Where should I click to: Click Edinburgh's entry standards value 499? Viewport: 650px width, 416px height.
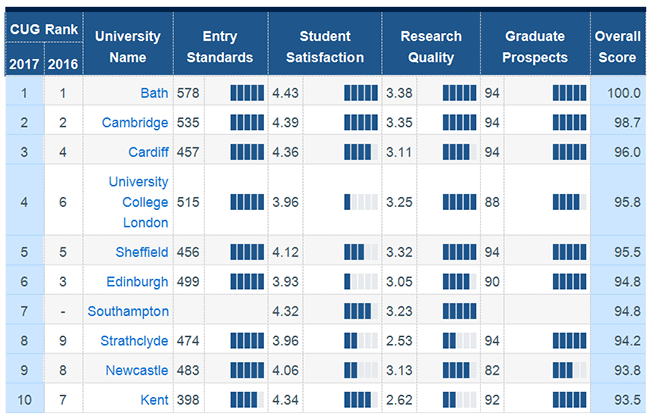[x=188, y=282]
